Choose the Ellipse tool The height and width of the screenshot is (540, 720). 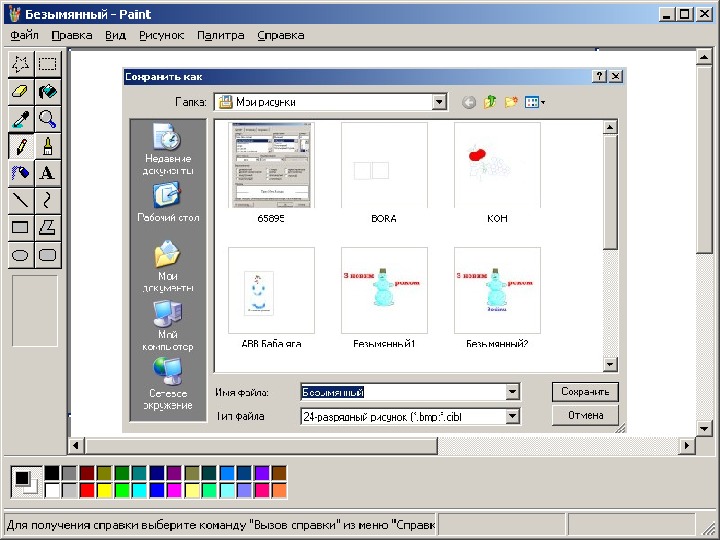point(21,255)
